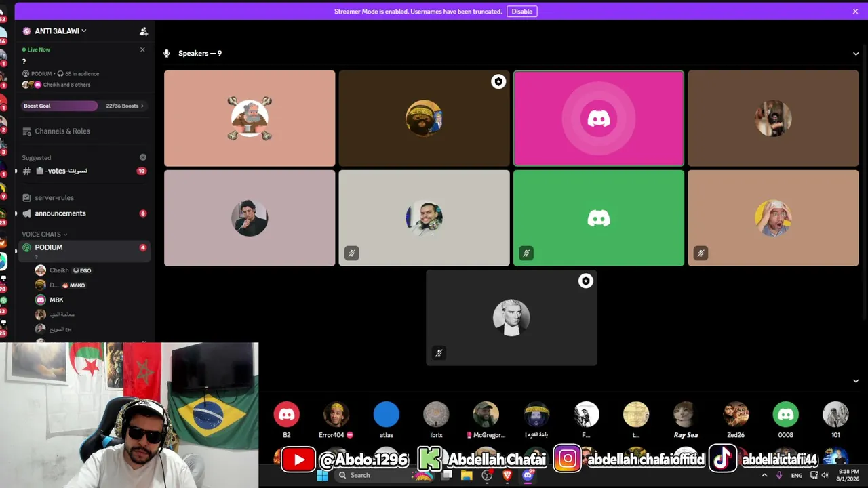Select the pink Discord-logo speaker tile
The width and height of the screenshot is (868, 488).
[599, 119]
